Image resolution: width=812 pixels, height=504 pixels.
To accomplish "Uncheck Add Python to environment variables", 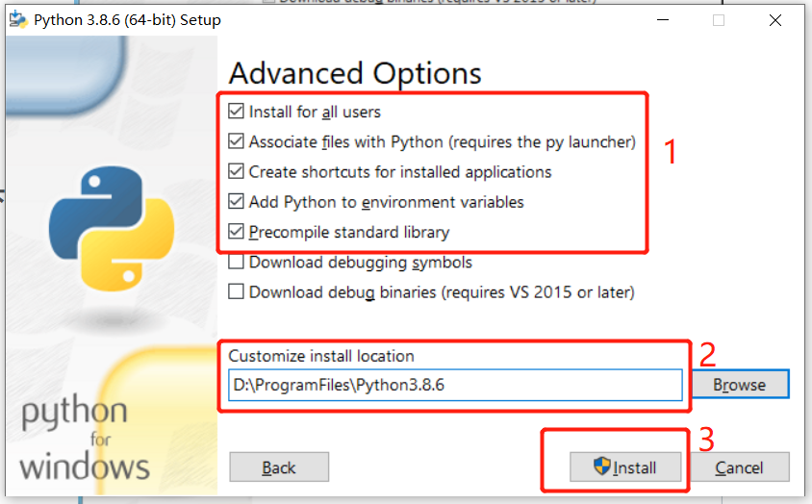I will (x=237, y=202).
